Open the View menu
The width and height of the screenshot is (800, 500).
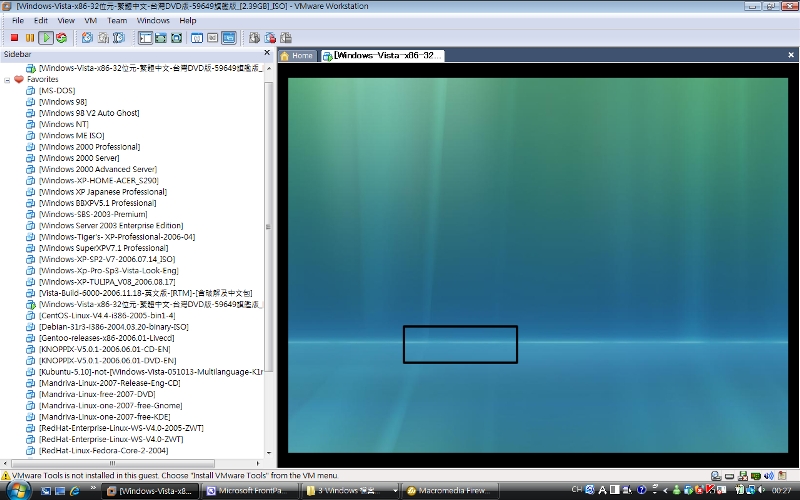(x=66, y=20)
